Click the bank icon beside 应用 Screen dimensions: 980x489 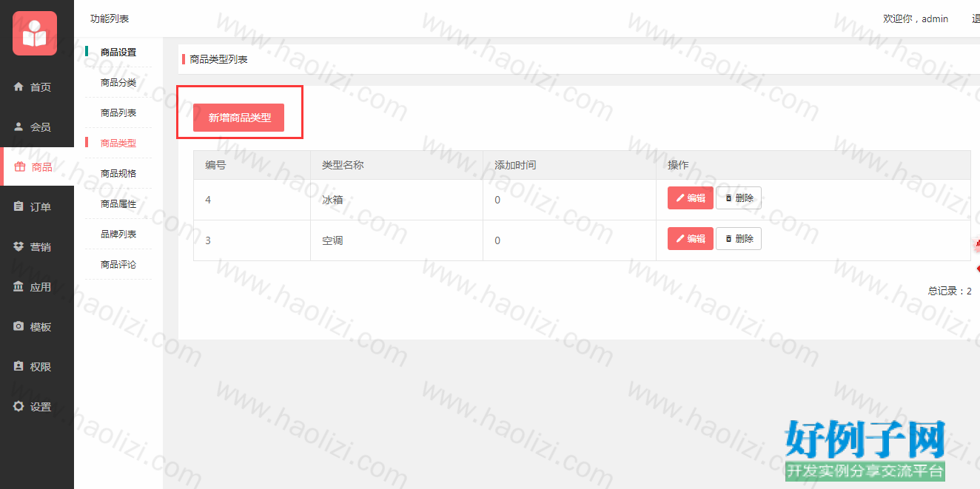[x=19, y=286]
